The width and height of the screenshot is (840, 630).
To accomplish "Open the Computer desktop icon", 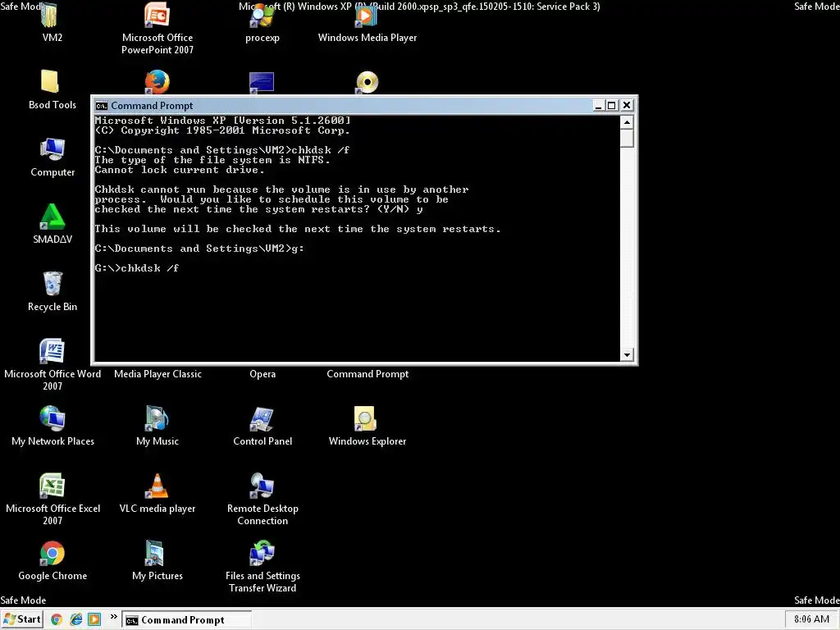I will coord(52,149).
